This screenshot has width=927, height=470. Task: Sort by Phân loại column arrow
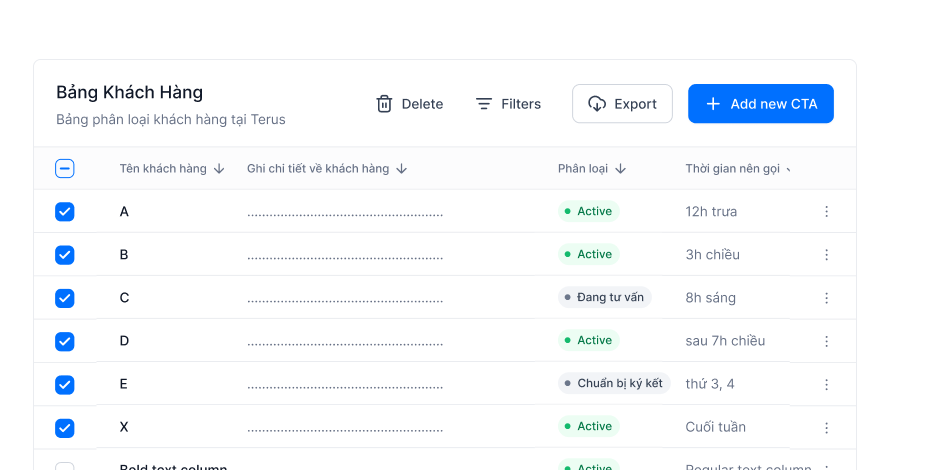621,169
